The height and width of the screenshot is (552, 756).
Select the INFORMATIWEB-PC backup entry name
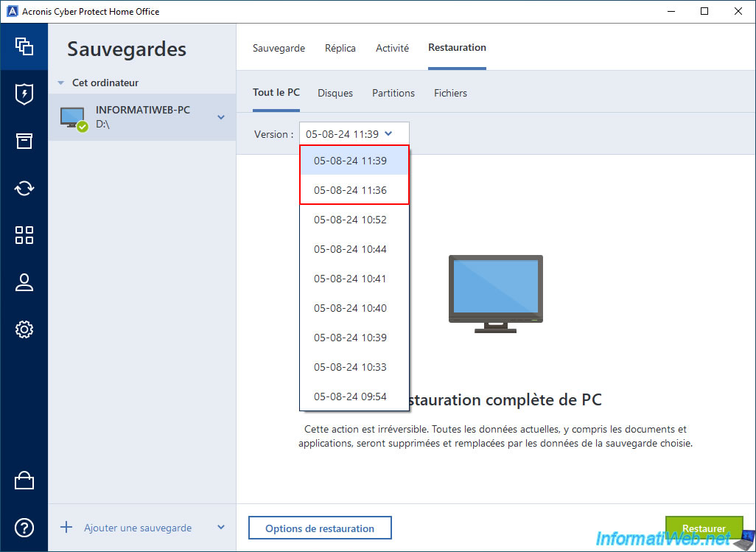143,109
